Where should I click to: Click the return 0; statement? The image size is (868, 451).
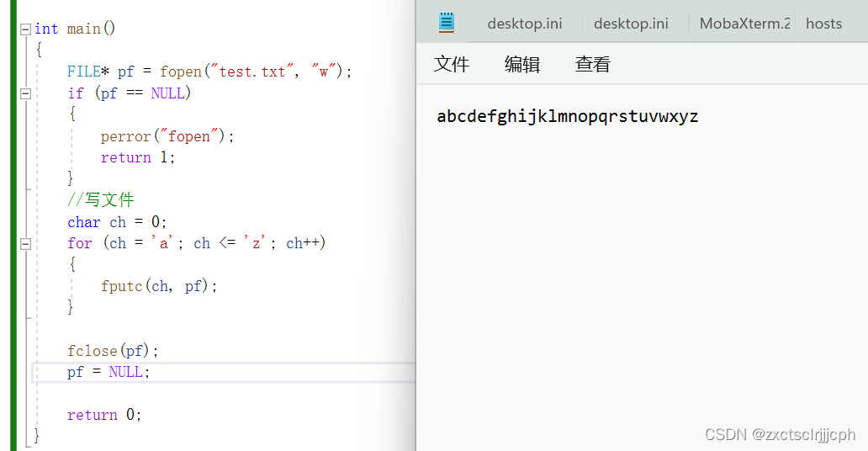coord(104,415)
